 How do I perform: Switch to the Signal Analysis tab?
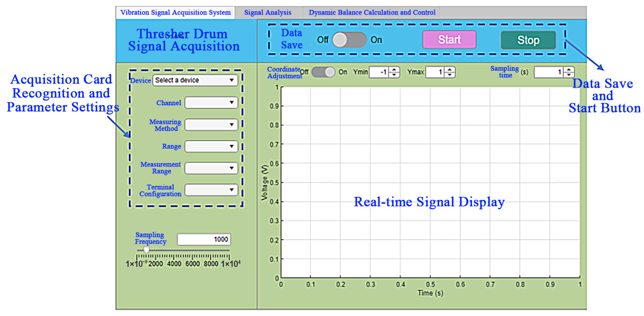point(267,12)
